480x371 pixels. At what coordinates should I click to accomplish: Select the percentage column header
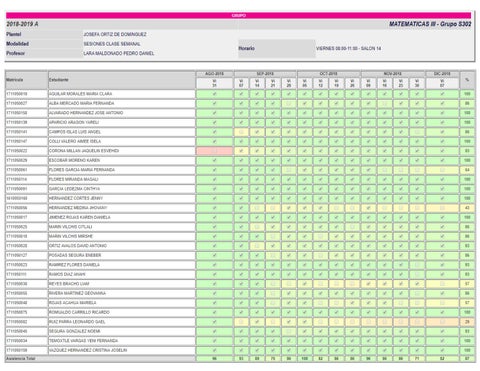(x=467, y=80)
